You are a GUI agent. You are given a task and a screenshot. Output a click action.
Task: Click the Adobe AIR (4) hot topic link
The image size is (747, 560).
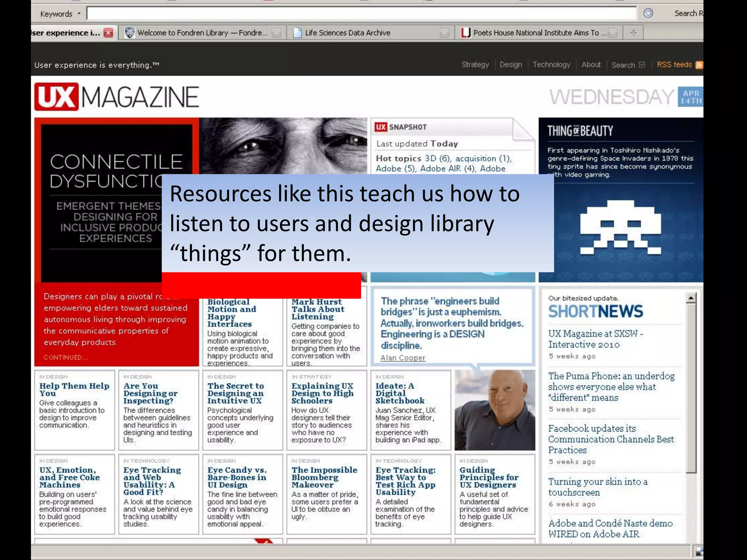[448, 169]
